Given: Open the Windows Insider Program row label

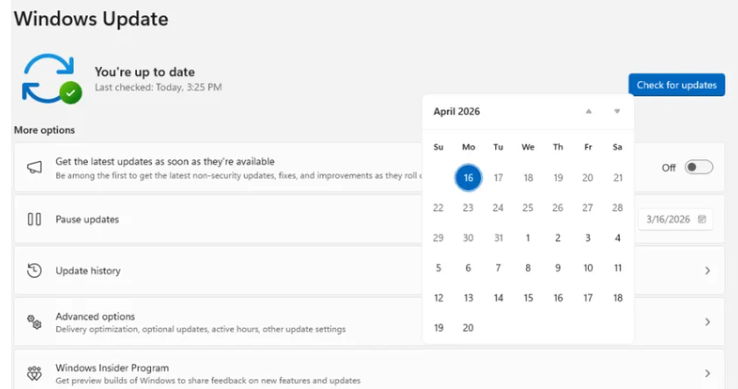Looking at the screenshot, I should click(112, 368).
